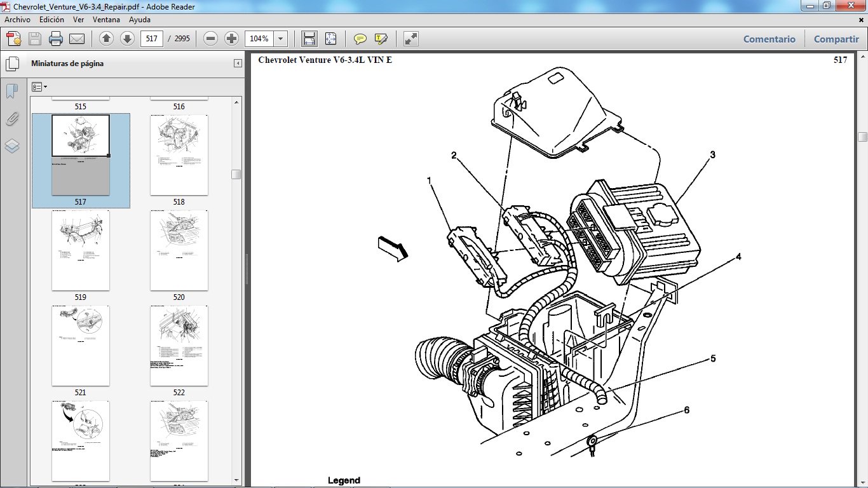Image resolution: width=868 pixels, height=488 pixels.
Task: Click the fit full page icon
Action: tap(330, 39)
